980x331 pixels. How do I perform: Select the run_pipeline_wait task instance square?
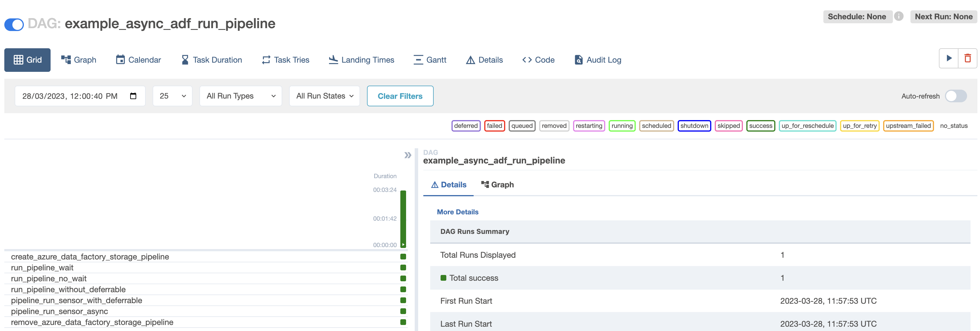pyautogui.click(x=403, y=268)
